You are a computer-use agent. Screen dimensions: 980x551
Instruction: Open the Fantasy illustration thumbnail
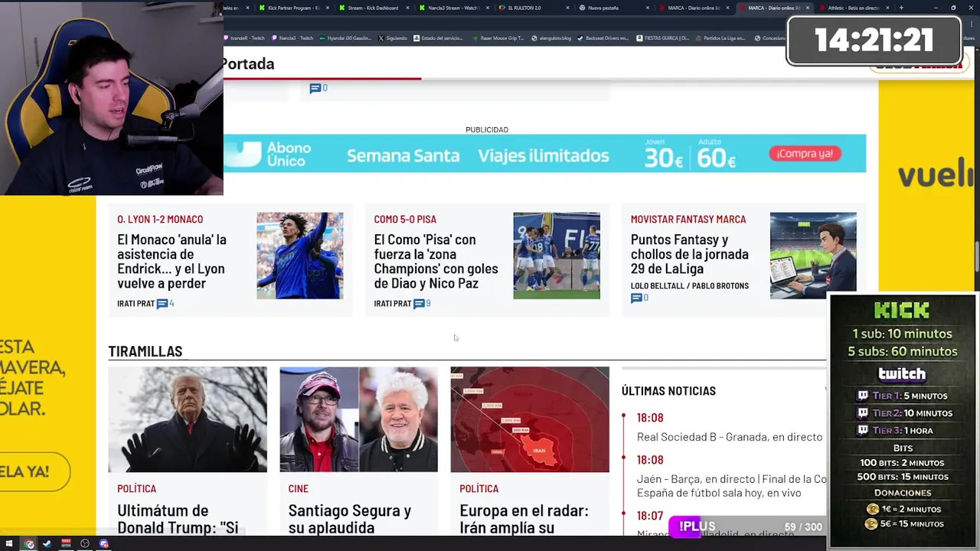pyautogui.click(x=813, y=256)
